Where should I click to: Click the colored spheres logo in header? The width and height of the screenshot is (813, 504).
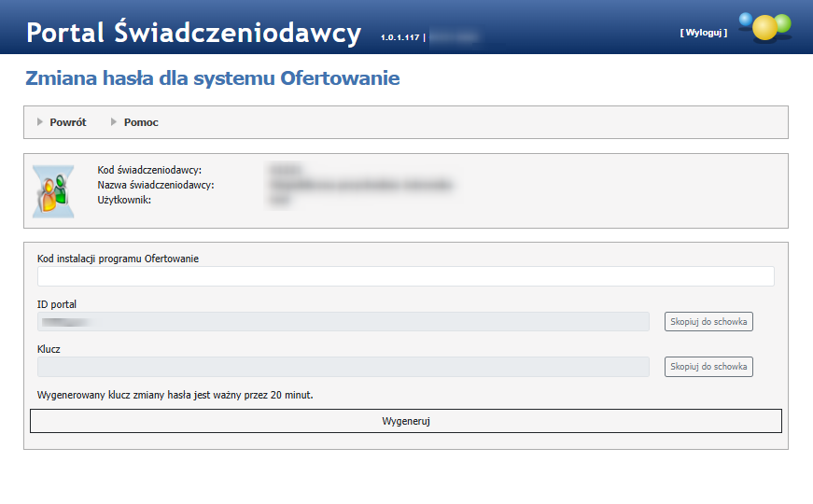click(764, 26)
